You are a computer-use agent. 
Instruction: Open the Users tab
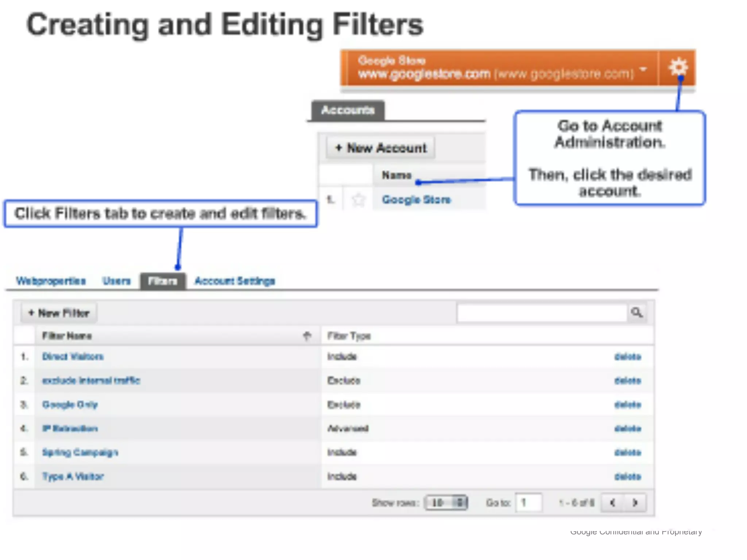116,281
